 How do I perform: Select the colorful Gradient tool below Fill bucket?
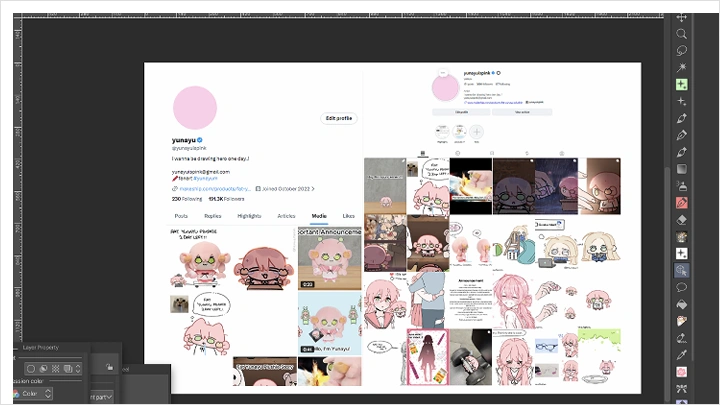tap(681, 321)
